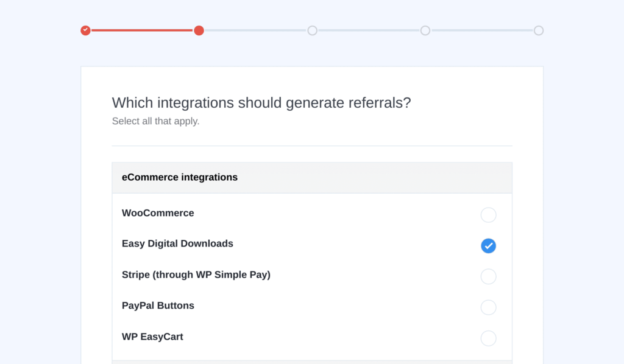
Task: Choose the PayPal Buttons row label
Action: [x=158, y=306]
